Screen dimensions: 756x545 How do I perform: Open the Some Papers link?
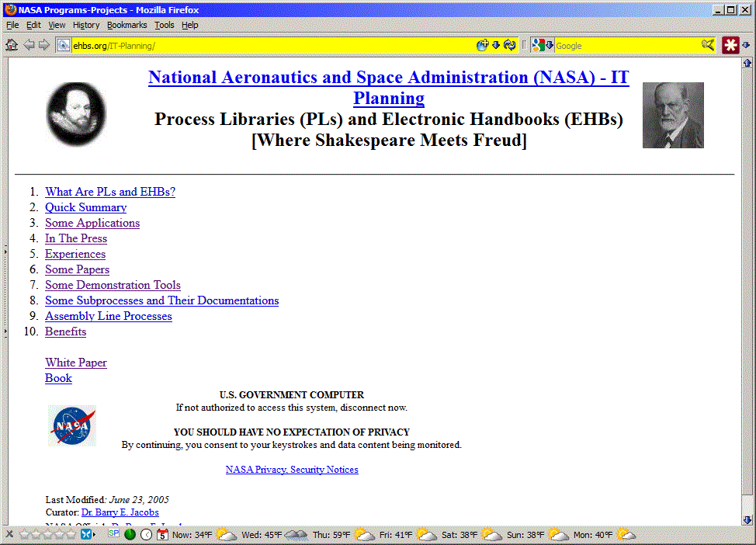pyautogui.click(x=77, y=269)
